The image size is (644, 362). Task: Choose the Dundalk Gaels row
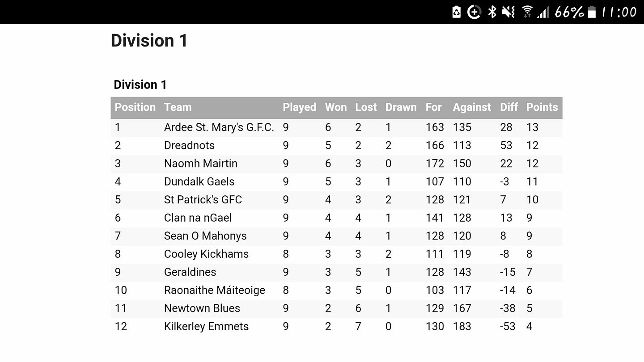click(x=336, y=182)
